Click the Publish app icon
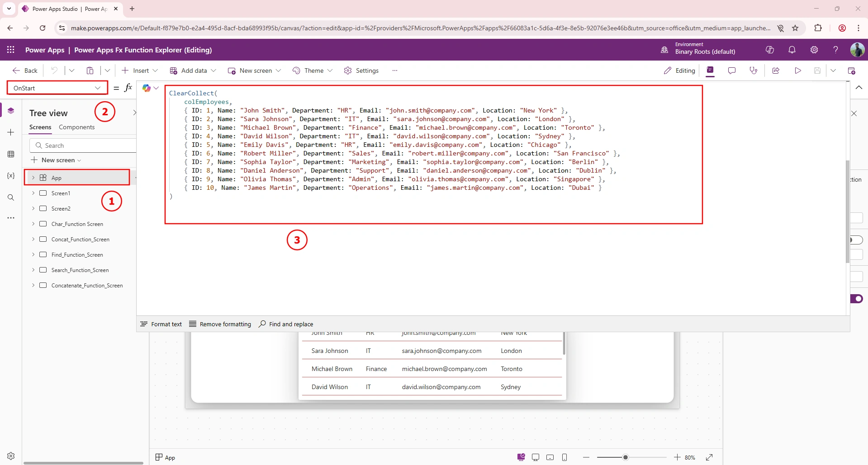This screenshot has height=465, width=868. [851, 70]
